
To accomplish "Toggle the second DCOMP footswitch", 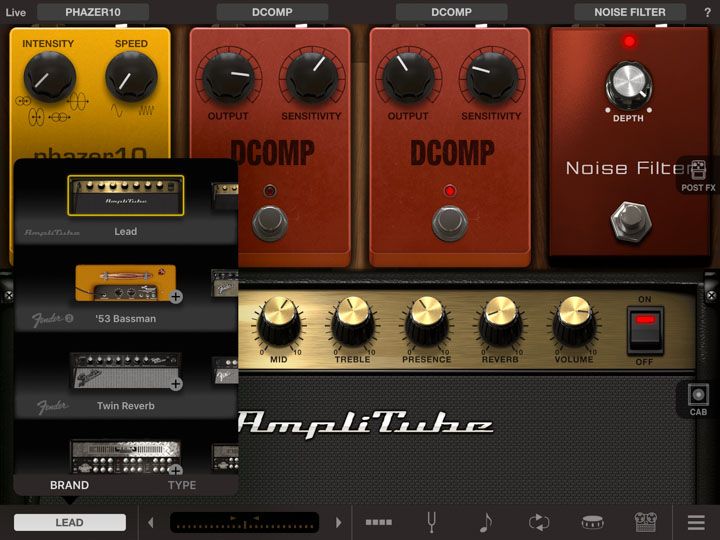I will [450, 224].
